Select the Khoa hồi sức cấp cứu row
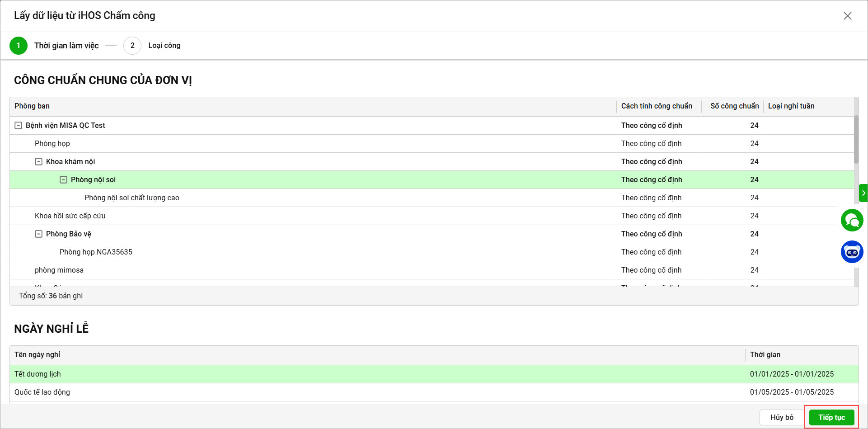Screen dimensions: 868x429 [x=70, y=216]
